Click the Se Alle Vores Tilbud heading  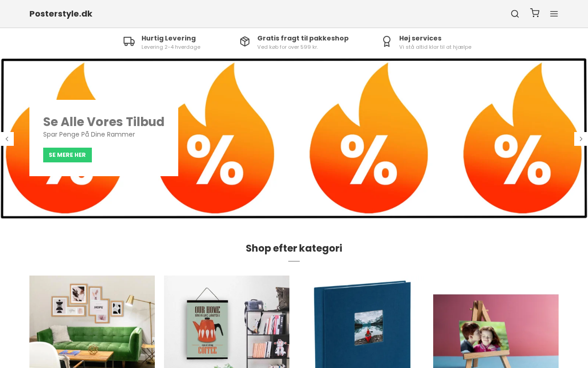point(104,122)
